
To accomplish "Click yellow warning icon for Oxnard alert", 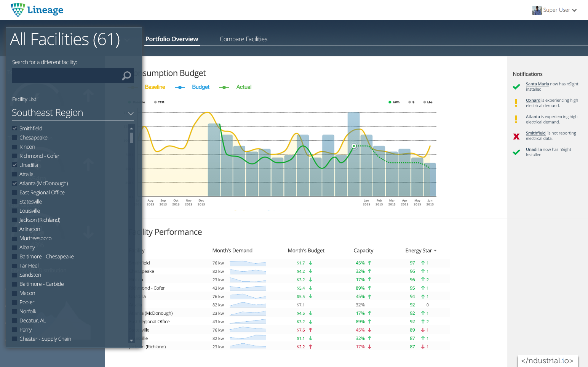I will 516,103.
